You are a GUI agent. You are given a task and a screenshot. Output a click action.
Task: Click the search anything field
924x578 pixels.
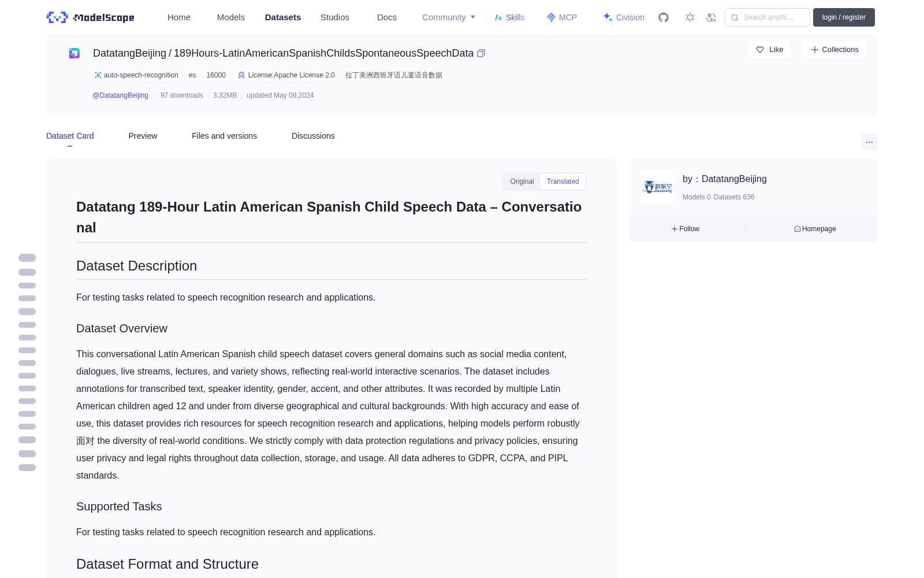767,17
